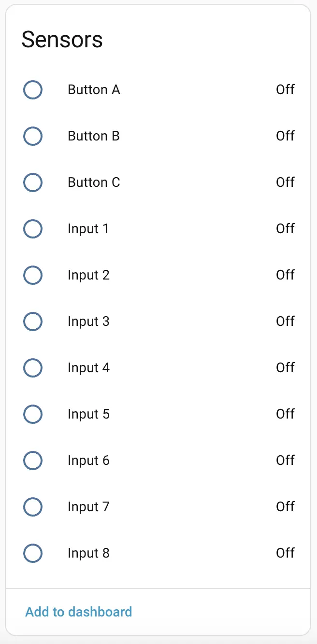This screenshot has width=317, height=644.
Task: Click the Off state of Button B
Action: tap(285, 136)
